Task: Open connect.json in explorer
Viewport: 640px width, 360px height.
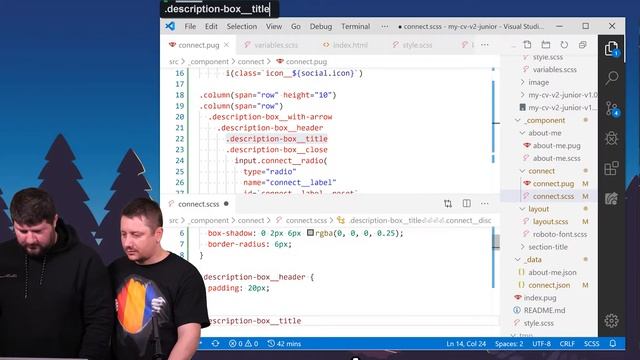Action: coord(549,285)
